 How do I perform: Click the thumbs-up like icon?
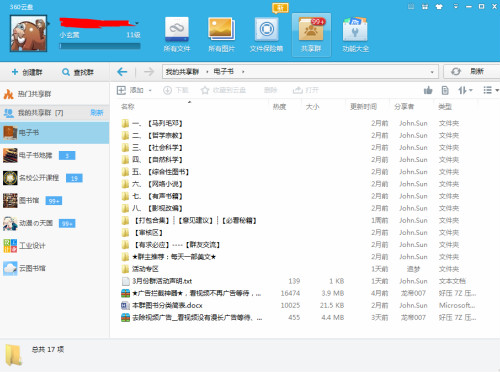tap(428, 90)
